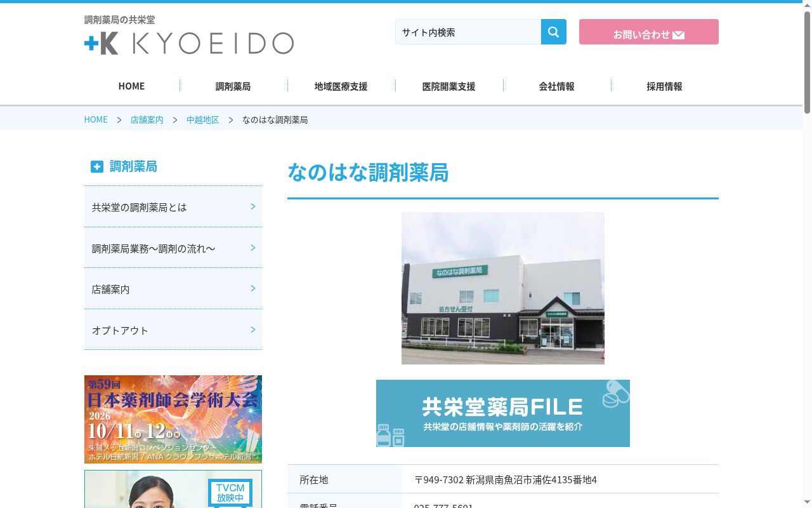Viewport: 812px width, 508px height.
Task: Open the 共栄堂薬局FILE banner
Action: tap(503, 413)
